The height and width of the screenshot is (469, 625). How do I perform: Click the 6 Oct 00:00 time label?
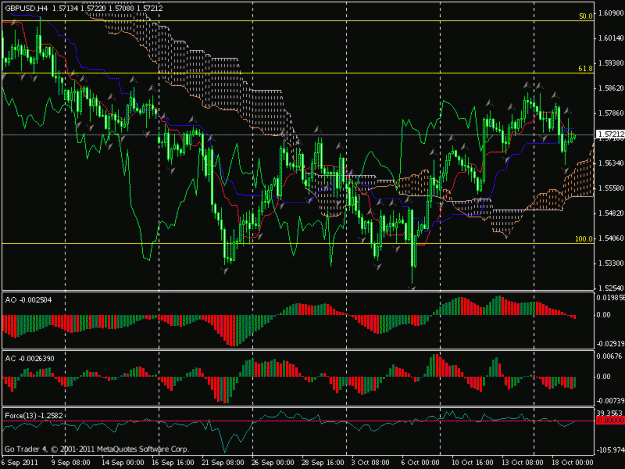click(x=420, y=463)
